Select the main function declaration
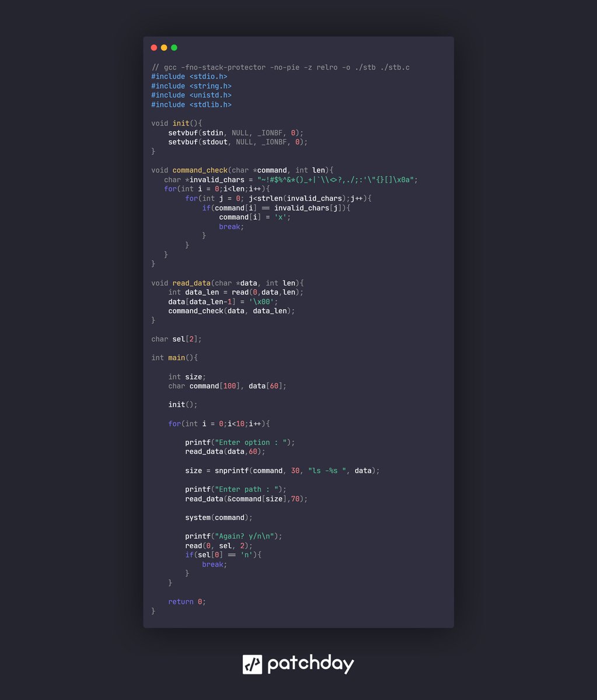 point(175,358)
